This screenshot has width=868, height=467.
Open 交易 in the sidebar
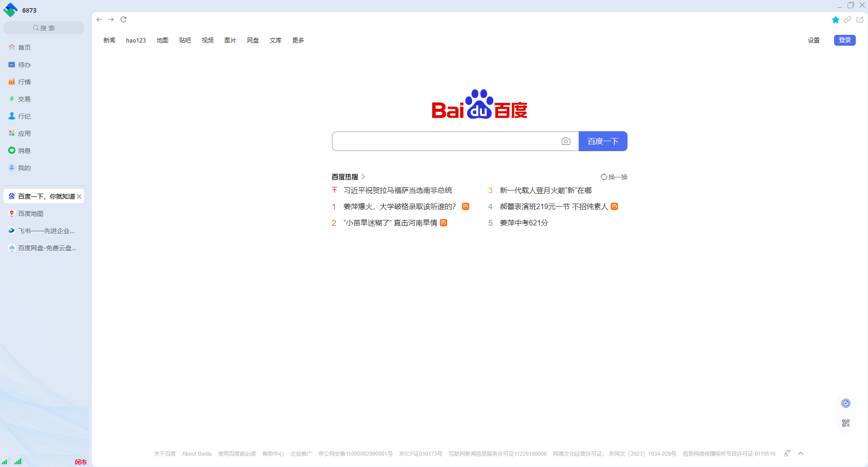coord(44,99)
